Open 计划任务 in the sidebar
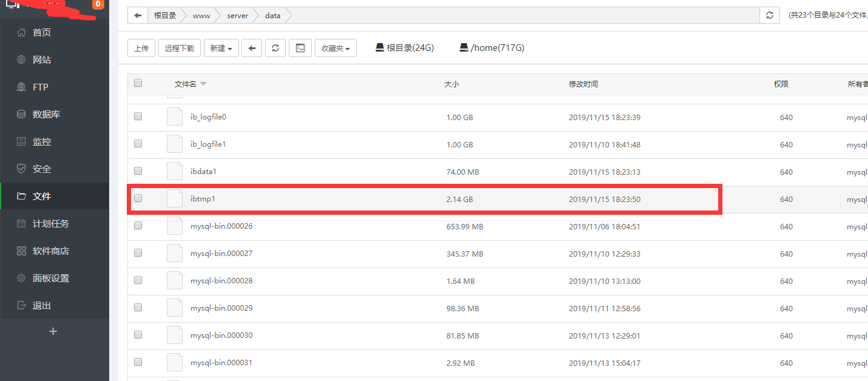This screenshot has height=381, width=868. [50, 223]
